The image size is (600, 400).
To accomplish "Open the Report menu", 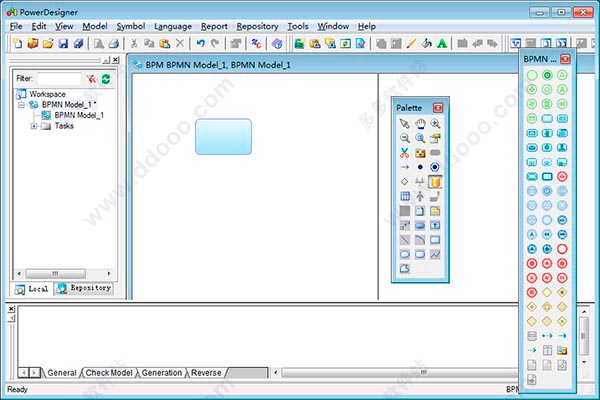I will (214, 26).
